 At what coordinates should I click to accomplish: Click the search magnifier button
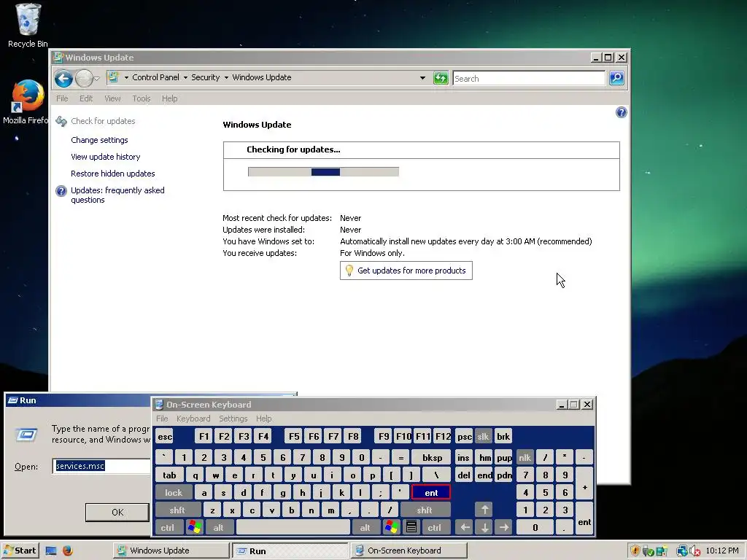(x=616, y=77)
